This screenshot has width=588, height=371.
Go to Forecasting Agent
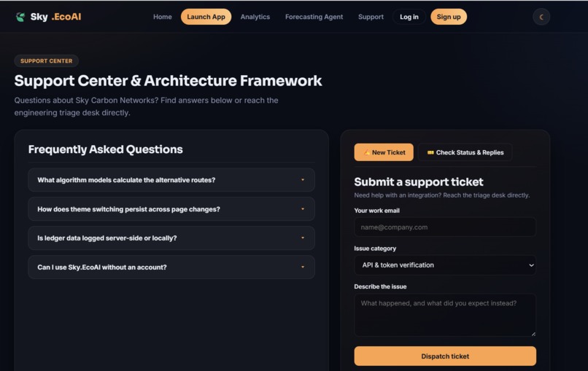pos(314,17)
